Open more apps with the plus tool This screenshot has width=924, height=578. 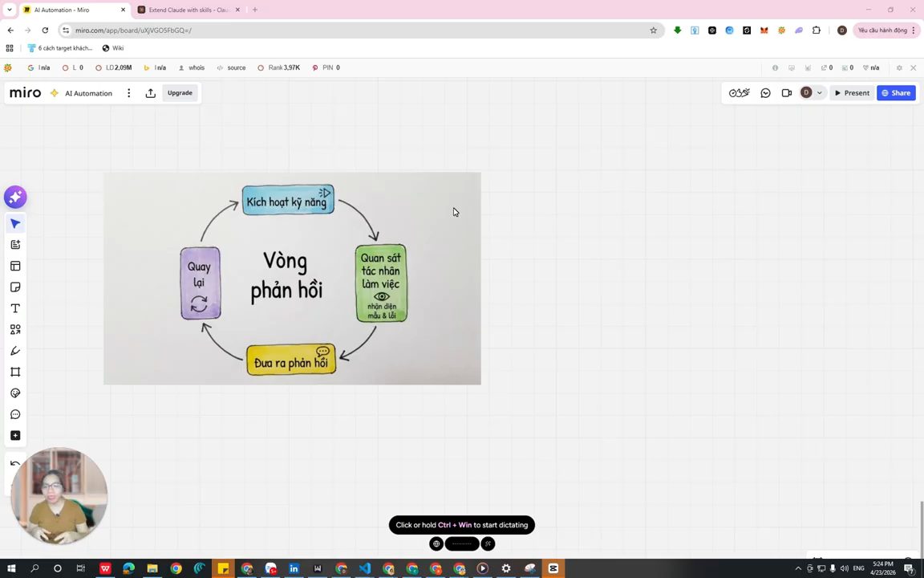tap(15, 436)
